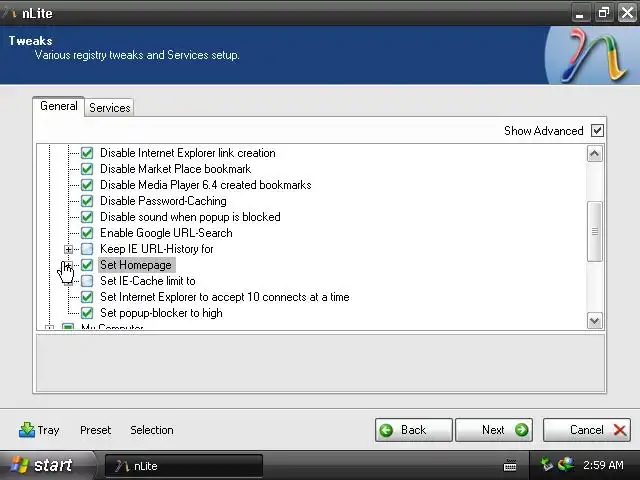Select the Enable Google URL-Search row text
The width and height of the screenshot is (640, 480).
pos(166,233)
